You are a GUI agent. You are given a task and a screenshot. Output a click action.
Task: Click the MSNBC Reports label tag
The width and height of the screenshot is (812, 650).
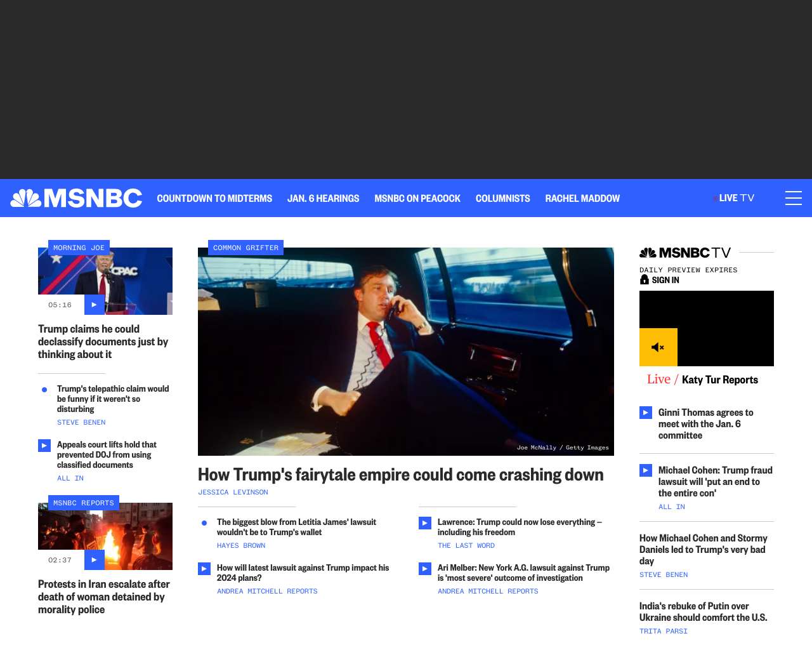(84, 503)
